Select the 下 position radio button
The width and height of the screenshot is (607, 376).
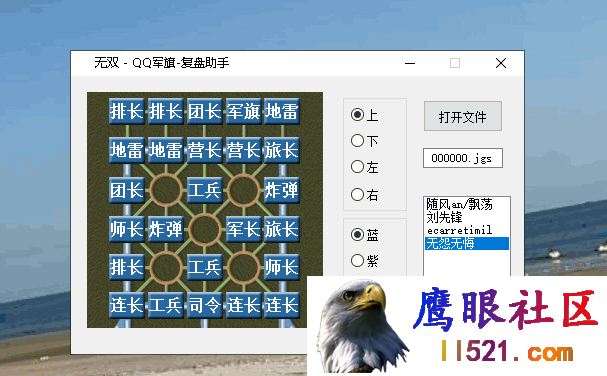(x=364, y=141)
